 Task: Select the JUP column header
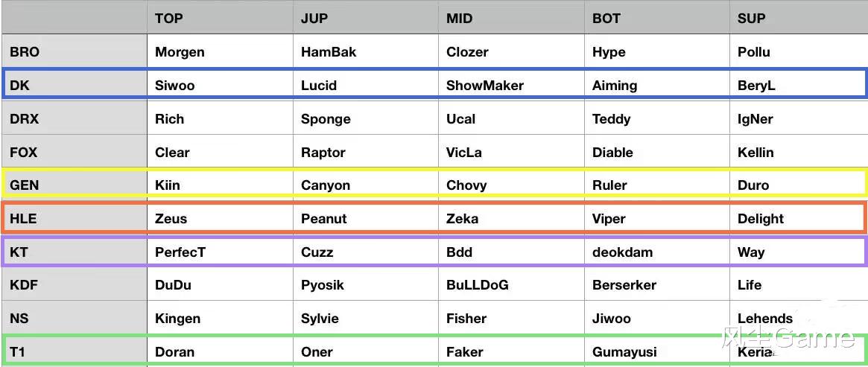pyautogui.click(x=365, y=19)
